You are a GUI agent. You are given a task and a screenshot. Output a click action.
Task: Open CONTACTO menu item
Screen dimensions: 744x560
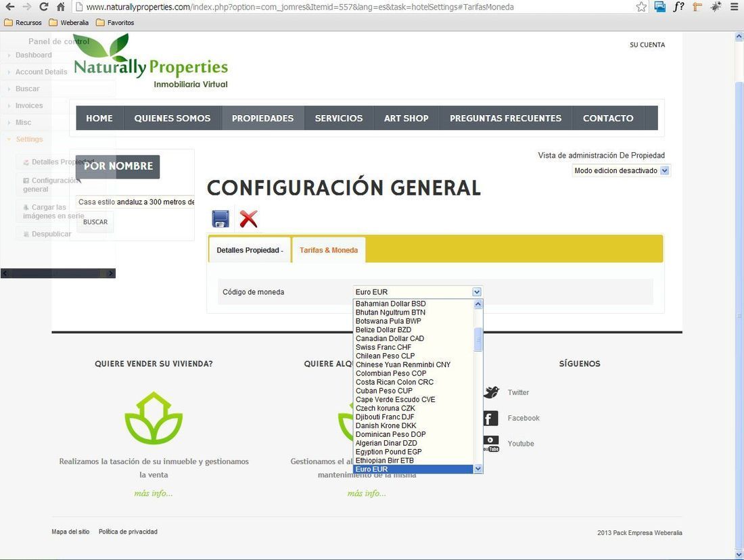coord(608,118)
